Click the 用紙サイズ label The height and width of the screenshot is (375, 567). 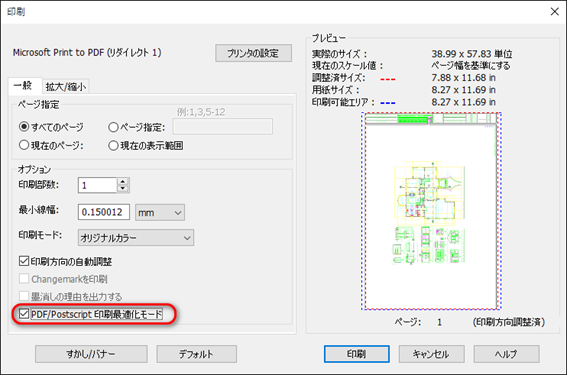click(x=336, y=90)
